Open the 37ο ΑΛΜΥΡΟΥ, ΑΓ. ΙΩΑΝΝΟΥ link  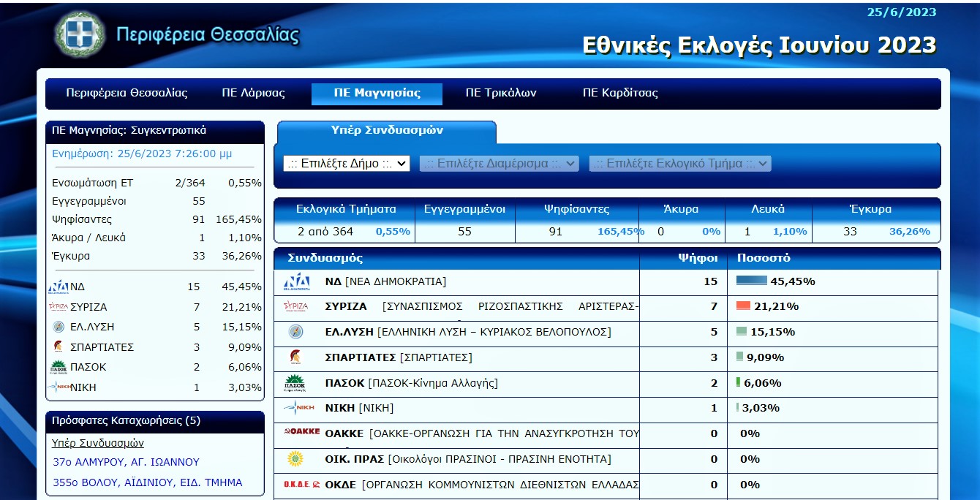[126, 462]
